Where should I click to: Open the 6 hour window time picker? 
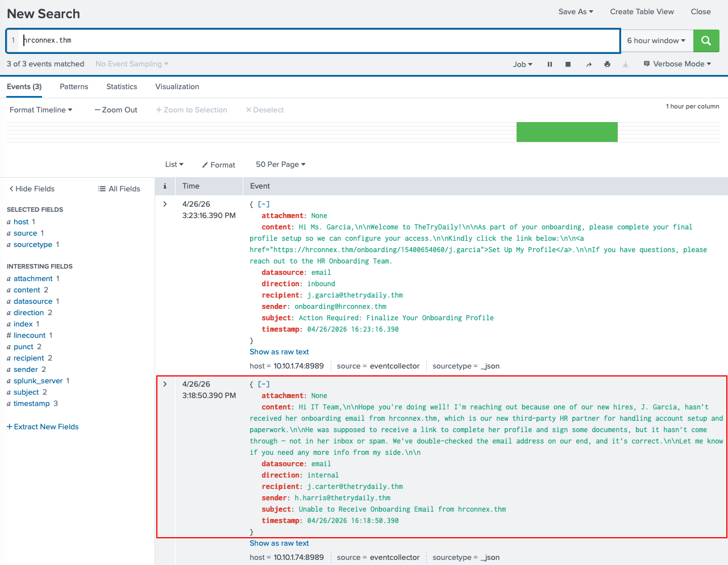tap(656, 40)
